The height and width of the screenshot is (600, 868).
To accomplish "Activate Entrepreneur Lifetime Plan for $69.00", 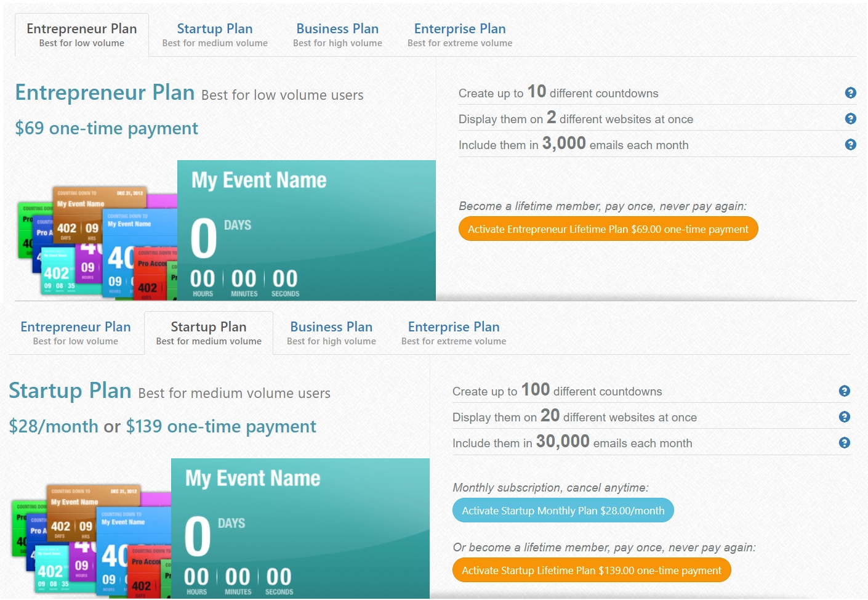I will click(x=608, y=229).
